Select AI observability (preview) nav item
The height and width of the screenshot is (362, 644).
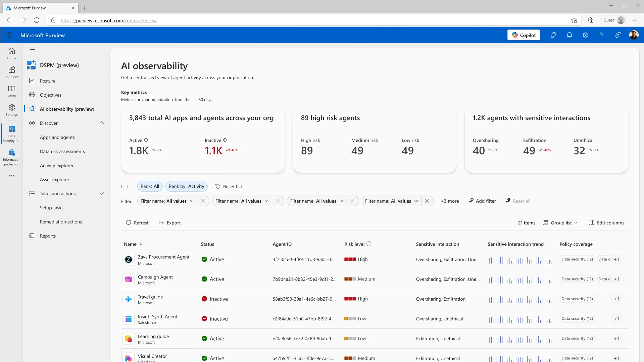(66, 109)
